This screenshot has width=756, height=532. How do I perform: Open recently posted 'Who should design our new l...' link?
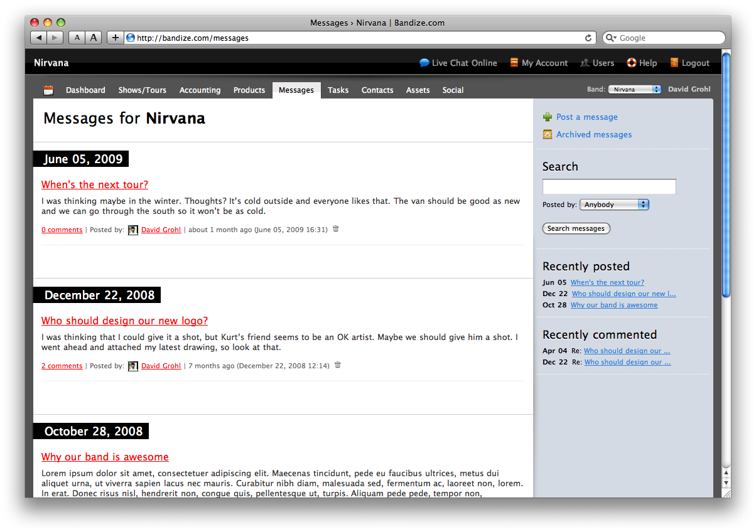(624, 294)
